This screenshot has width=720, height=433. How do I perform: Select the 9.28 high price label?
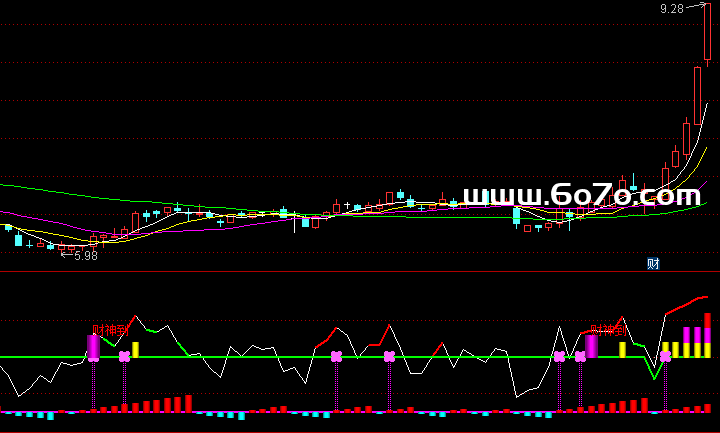(671, 9)
